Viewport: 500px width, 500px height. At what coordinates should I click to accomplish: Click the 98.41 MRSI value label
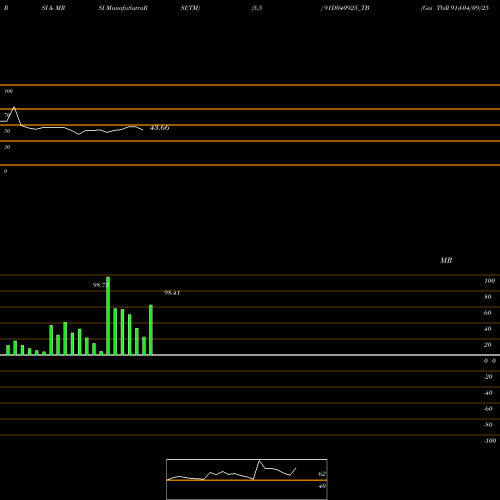coord(172,293)
